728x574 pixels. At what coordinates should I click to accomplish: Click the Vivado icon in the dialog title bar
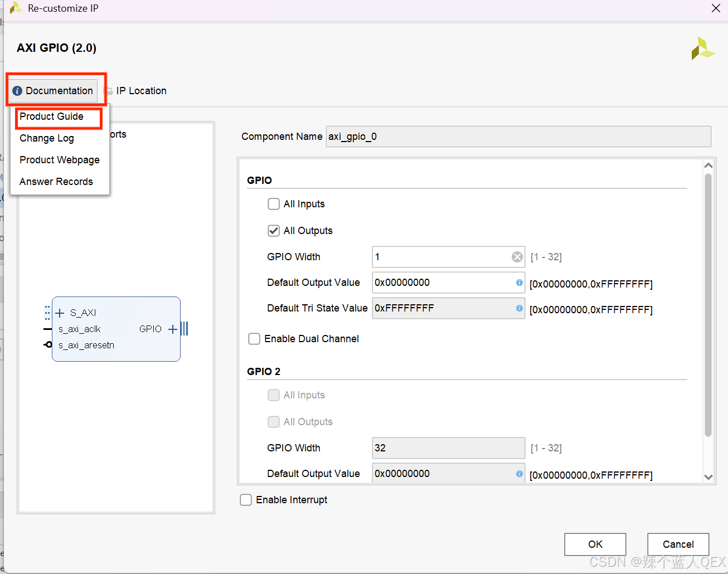pos(16,8)
